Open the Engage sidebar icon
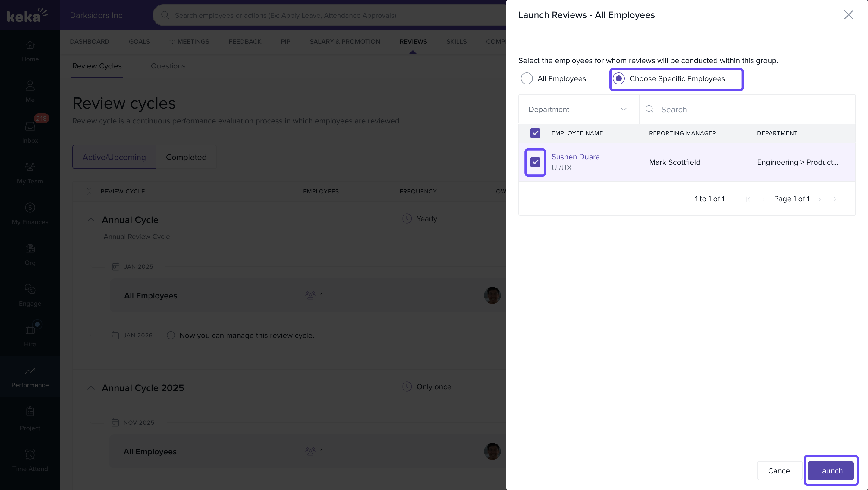Viewport: 868px width, 490px height. (x=30, y=295)
